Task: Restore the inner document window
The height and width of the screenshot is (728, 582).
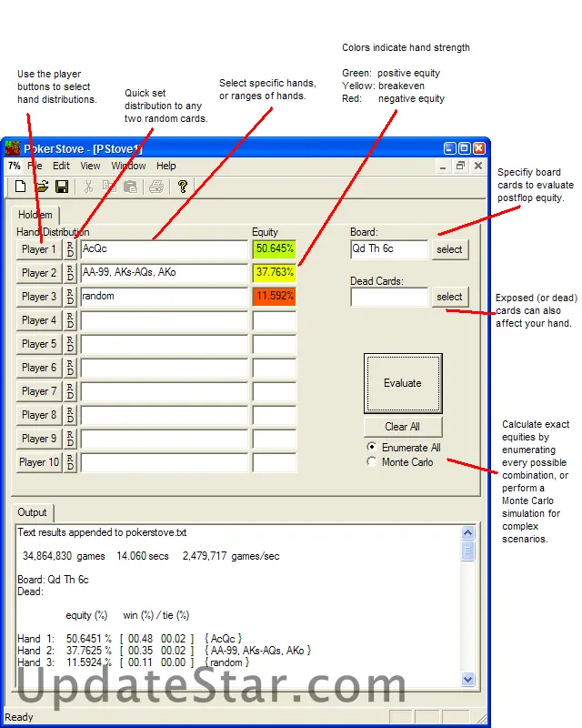Action: [x=460, y=166]
